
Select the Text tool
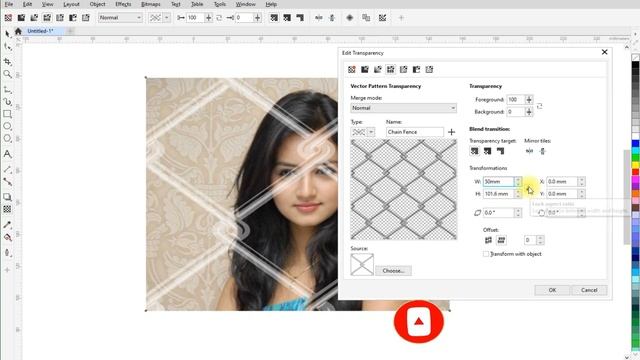[7, 154]
